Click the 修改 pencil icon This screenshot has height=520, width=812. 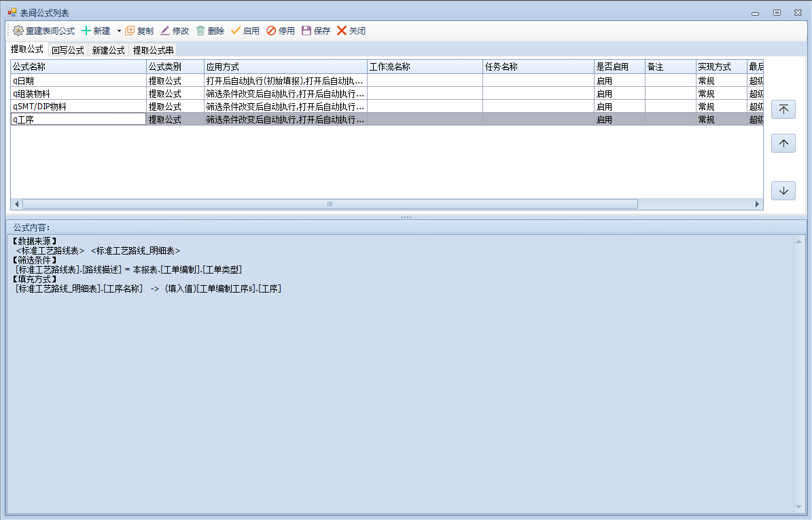[165, 31]
